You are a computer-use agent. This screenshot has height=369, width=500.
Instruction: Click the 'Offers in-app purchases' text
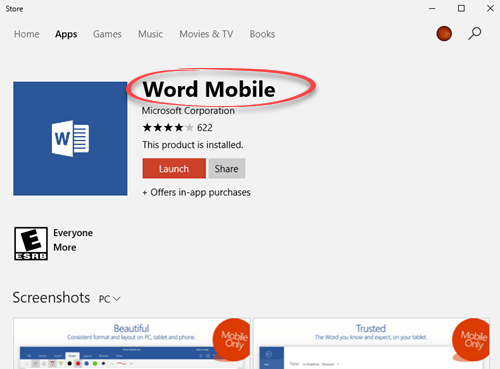point(196,192)
